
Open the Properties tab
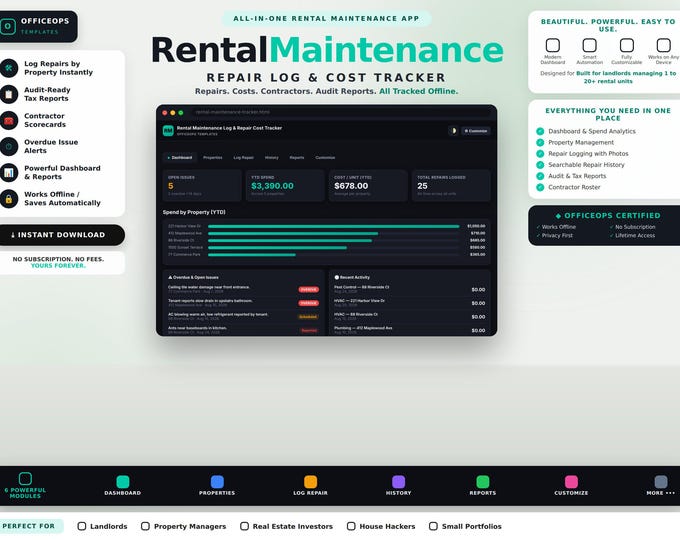pyautogui.click(x=212, y=157)
